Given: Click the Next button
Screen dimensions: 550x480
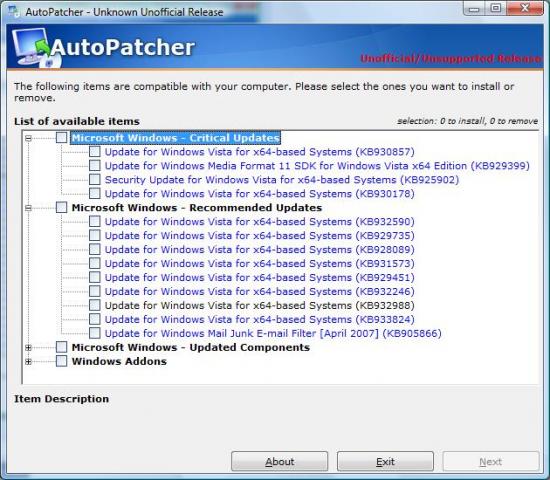Looking at the screenshot, I should click(491, 461).
